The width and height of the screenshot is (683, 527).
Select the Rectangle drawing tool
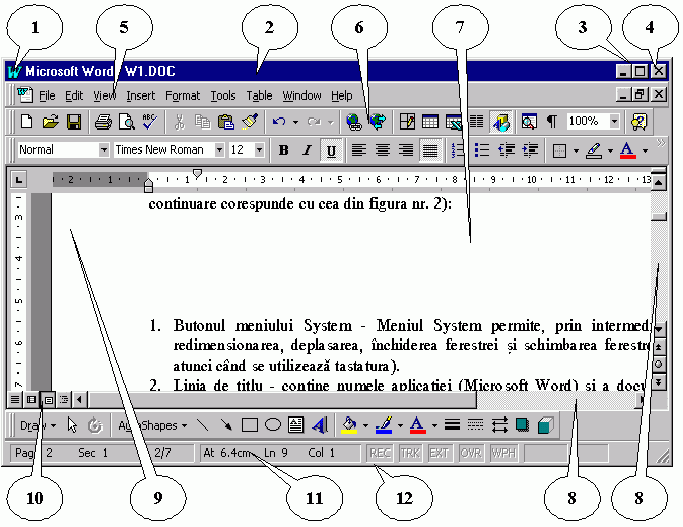tap(250, 425)
